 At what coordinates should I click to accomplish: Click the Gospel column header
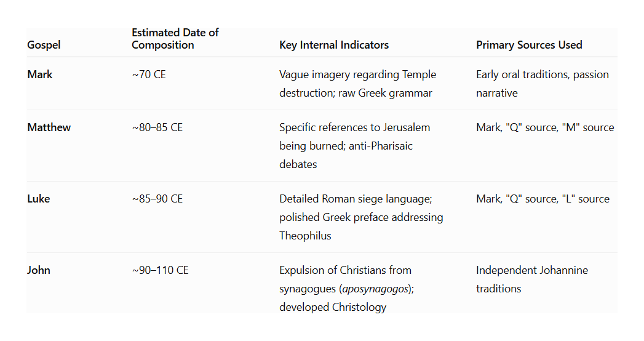[x=44, y=45]
